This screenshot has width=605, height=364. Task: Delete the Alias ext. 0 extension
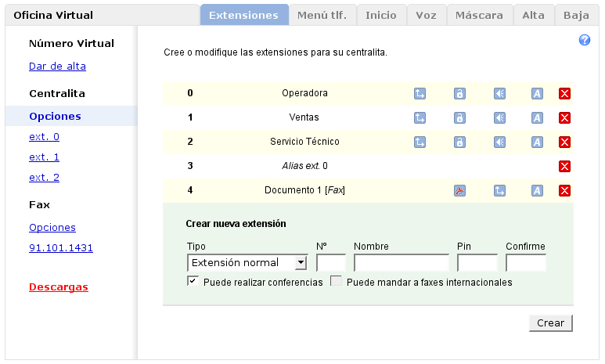click(x=564, y=166)
